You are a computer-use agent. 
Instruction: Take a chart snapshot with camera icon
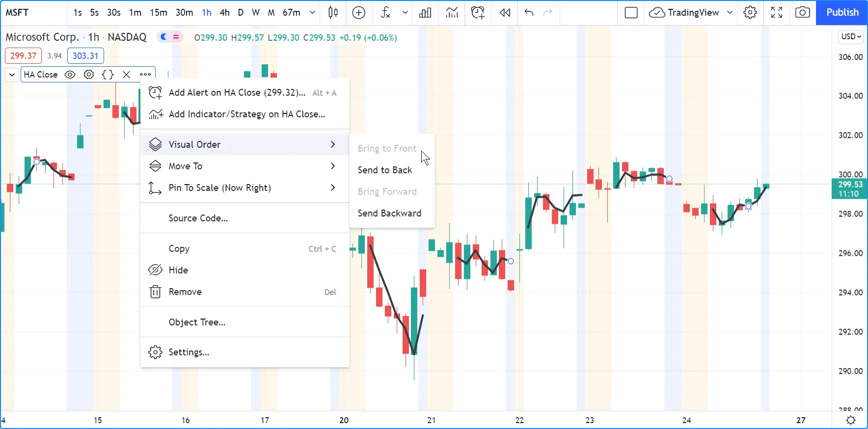tap(803, 13)
